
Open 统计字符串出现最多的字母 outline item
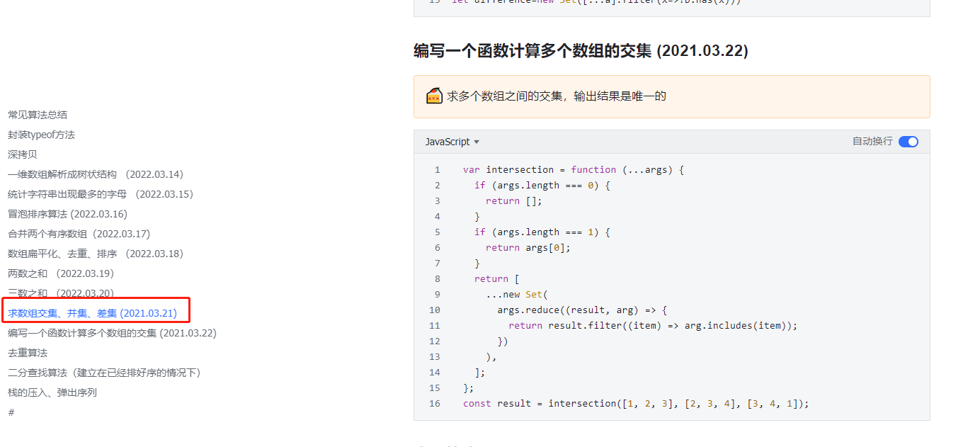click(101, 194)
